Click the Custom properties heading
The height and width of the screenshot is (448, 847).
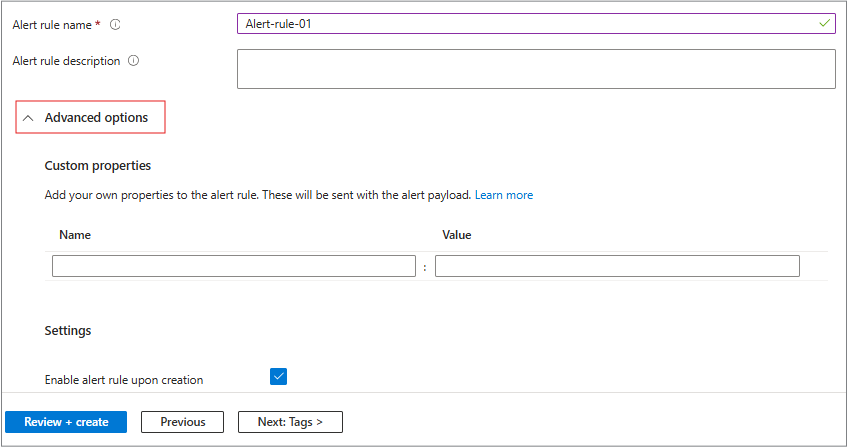[x=98, y=166]
